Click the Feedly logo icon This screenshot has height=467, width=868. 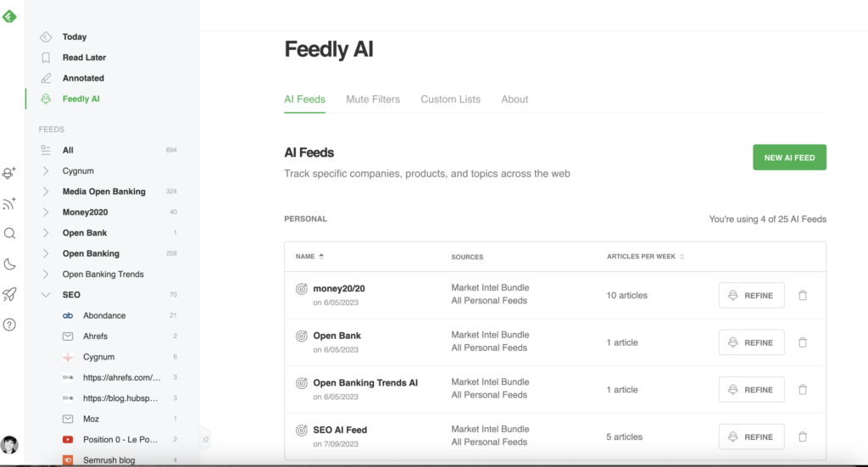point(9,15)
